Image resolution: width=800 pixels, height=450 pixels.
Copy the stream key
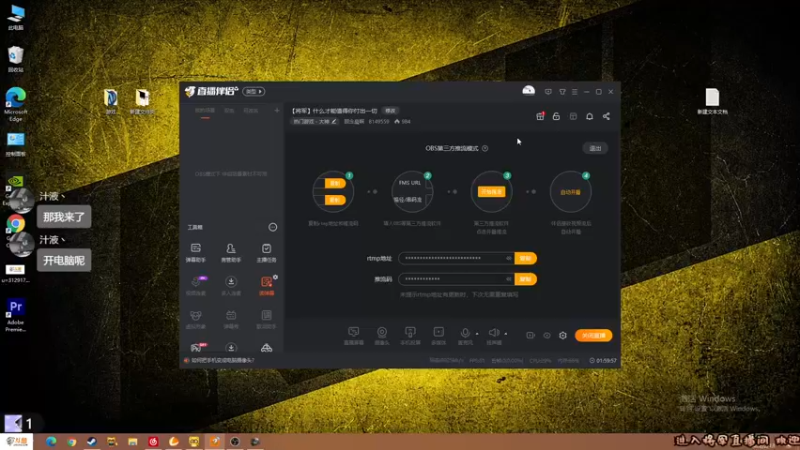[526, 279]
